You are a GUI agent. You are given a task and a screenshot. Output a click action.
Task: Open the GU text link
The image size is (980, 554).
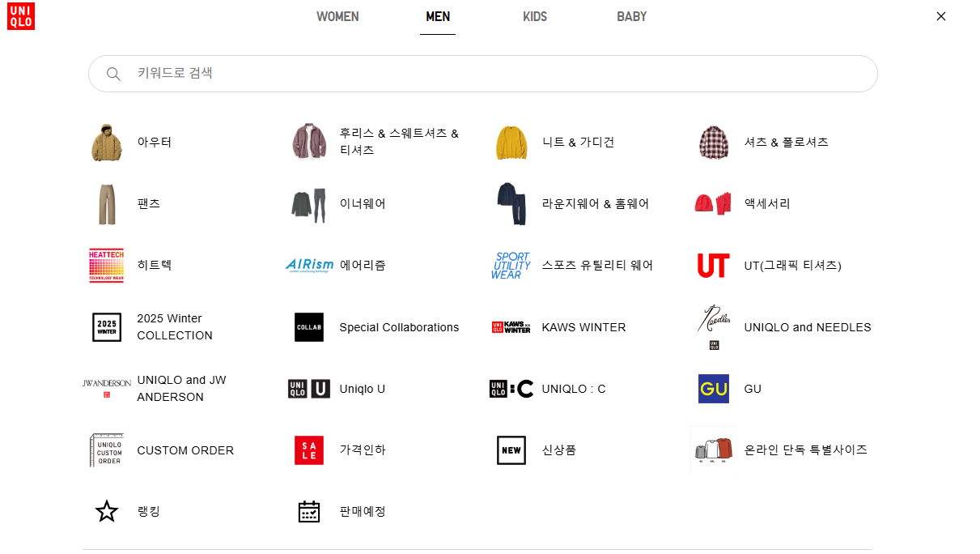(x=753, y=389)
